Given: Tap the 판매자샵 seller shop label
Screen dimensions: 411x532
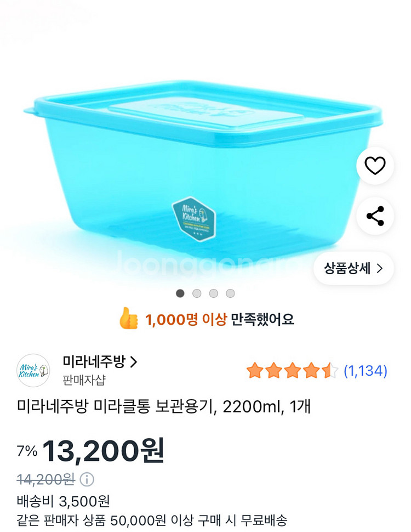Looking at the screenshot, I should click(84, 380).
